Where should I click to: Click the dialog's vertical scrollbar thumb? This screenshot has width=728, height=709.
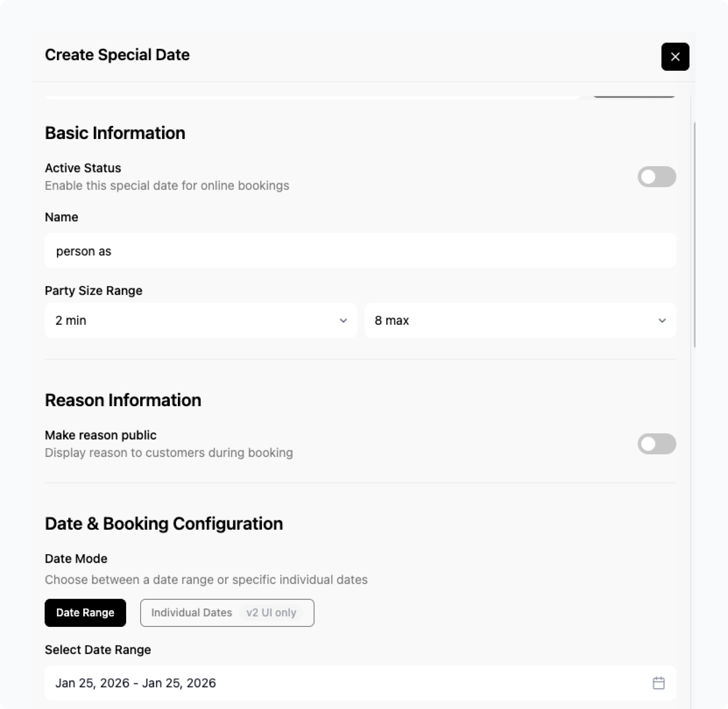(x=694, y=234)
